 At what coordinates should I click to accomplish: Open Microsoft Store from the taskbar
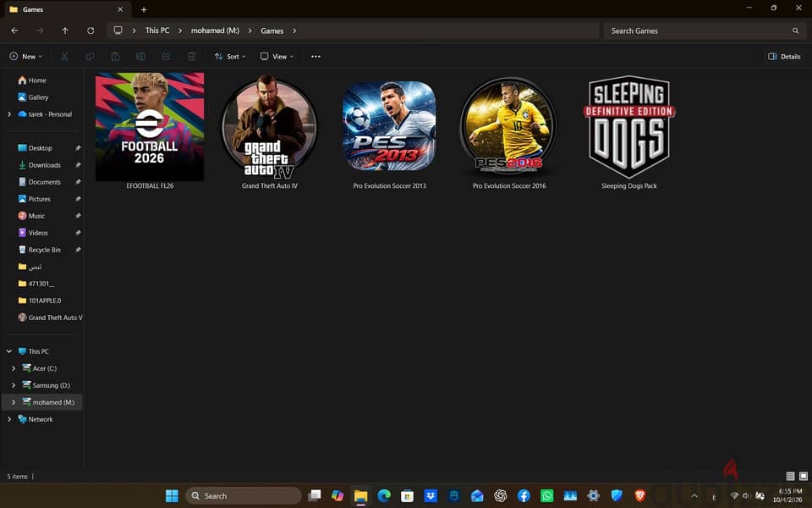[x=407, y=496]
